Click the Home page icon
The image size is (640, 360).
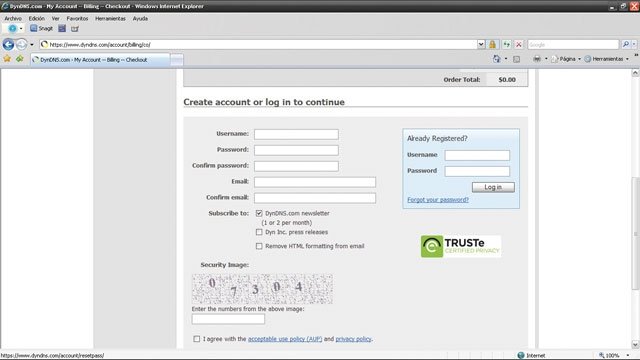click(496, 59)
